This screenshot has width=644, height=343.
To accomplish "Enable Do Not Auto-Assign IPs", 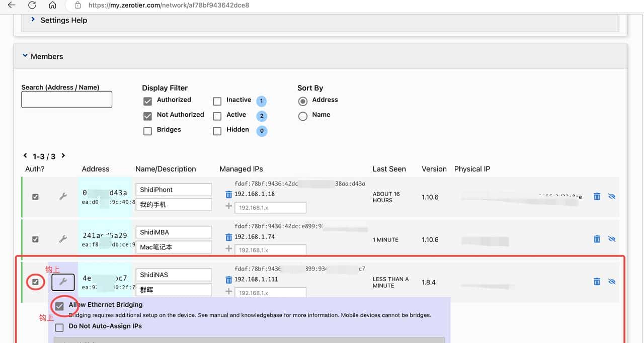I will (59, 328).
